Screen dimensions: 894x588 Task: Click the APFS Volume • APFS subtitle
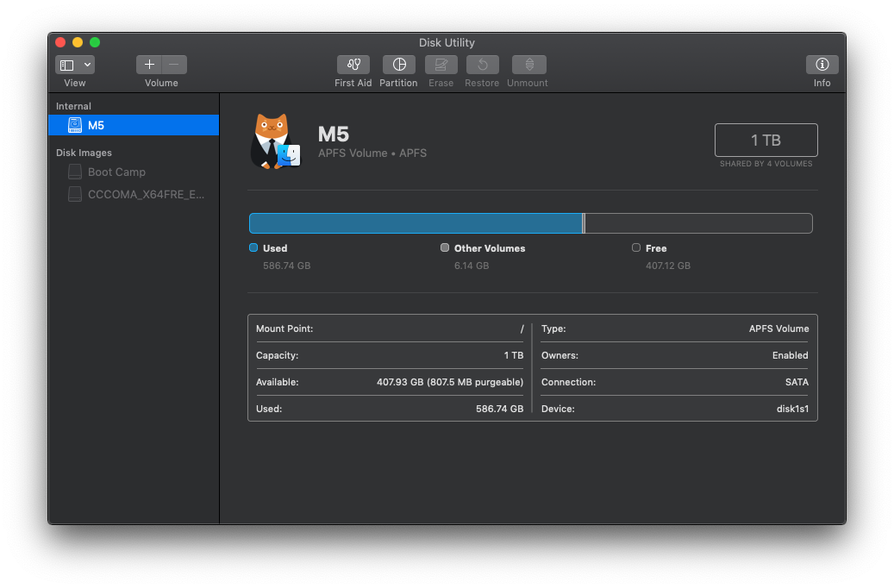372,153
